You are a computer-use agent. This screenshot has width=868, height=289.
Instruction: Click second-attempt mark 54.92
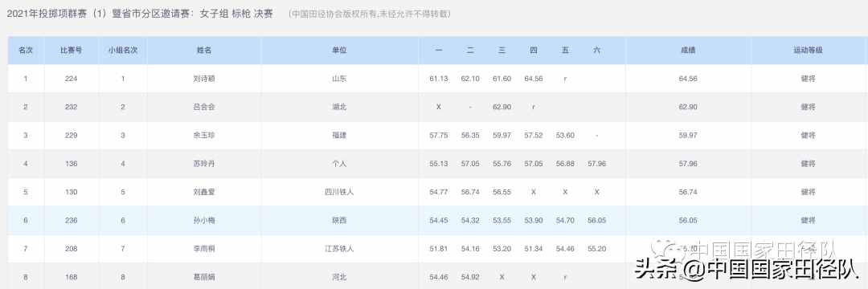pos(470,278)
